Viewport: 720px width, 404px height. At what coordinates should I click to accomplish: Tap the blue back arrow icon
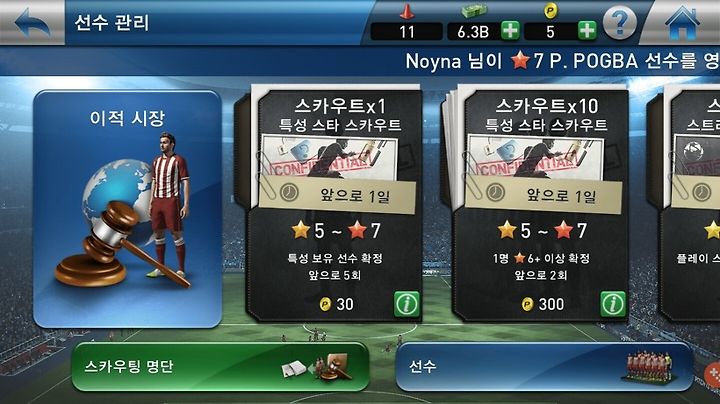(32, 22)
